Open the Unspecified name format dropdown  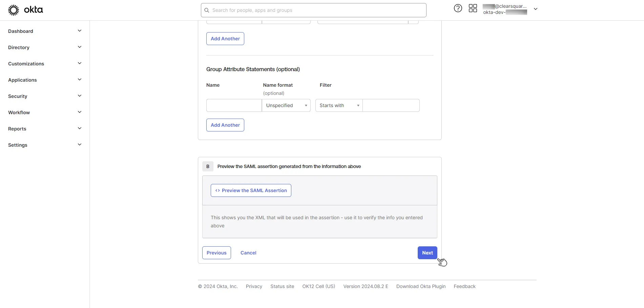point(286,105)
